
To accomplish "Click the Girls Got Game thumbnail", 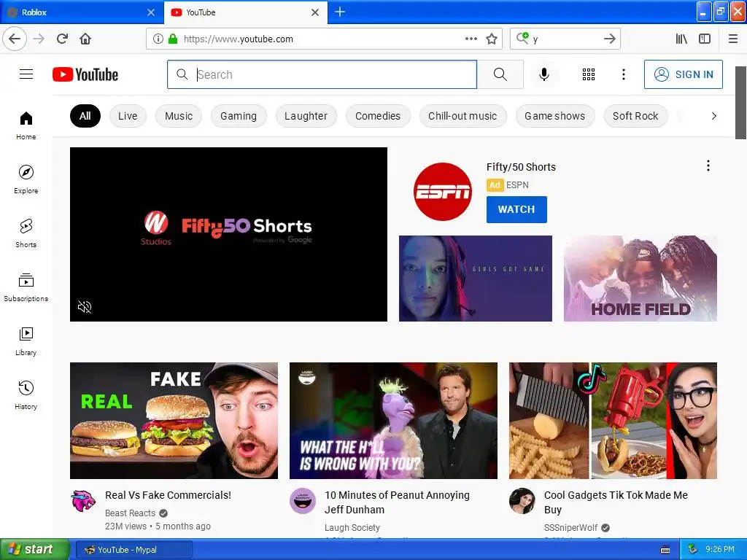I will 476,279.
